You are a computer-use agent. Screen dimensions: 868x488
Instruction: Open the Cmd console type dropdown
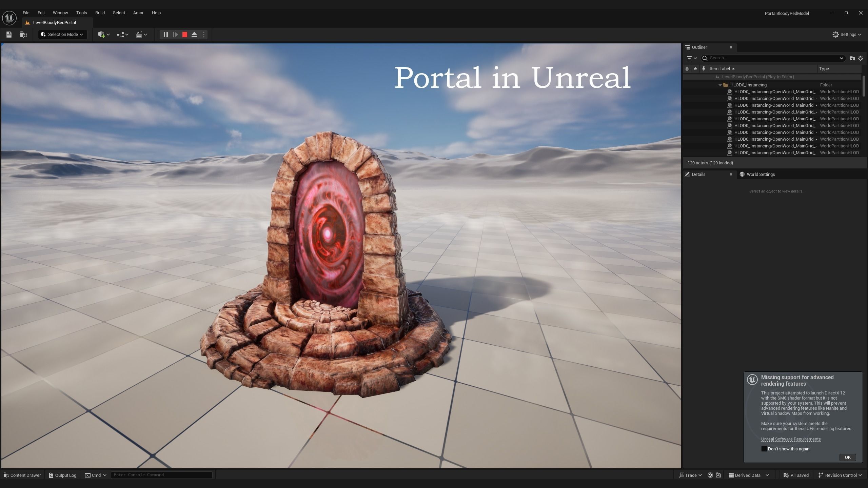96,475
